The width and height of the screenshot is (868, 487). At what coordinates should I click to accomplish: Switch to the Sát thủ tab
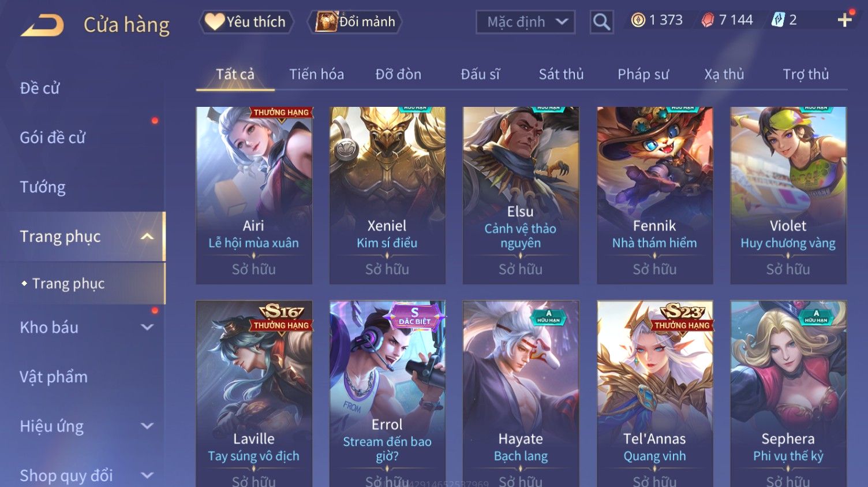click(x=561, y=74)
